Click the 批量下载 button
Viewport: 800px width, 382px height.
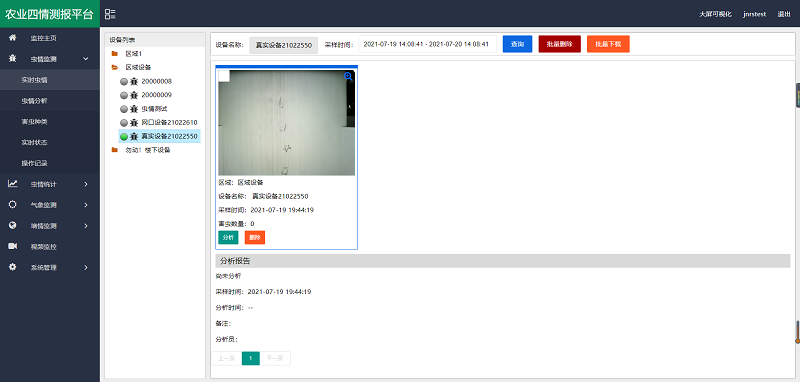point(608,44)
